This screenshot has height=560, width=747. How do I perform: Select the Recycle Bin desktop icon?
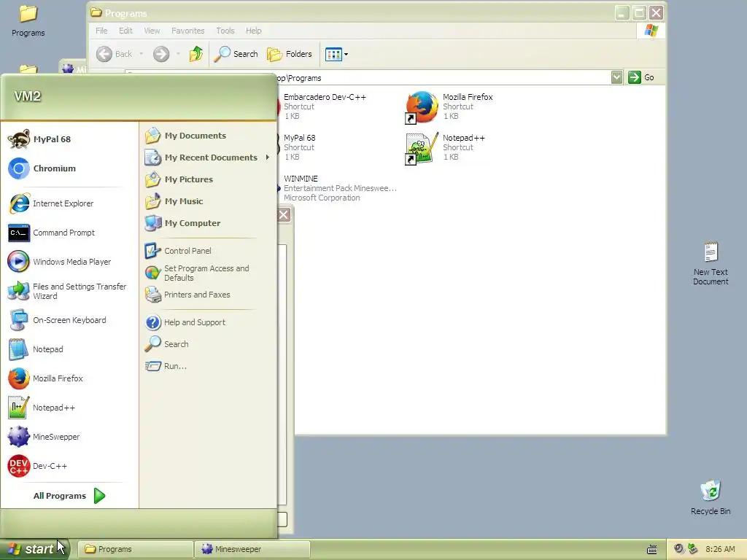(711, 497)
